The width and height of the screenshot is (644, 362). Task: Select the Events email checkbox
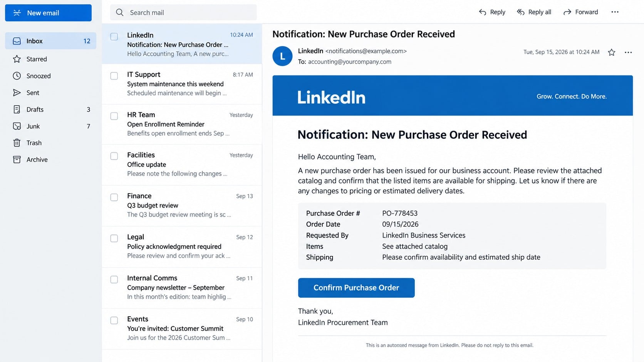[x=114, y=320]
